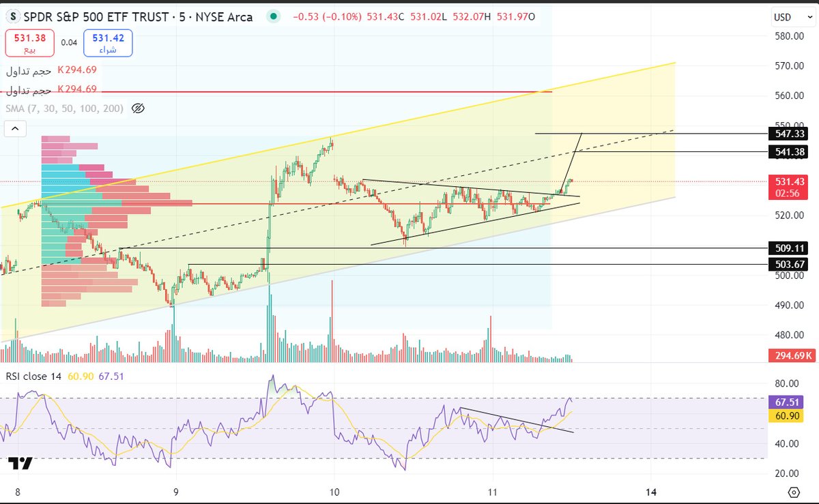Click the red 294.69K volume axis label

(x=791, y=355)
